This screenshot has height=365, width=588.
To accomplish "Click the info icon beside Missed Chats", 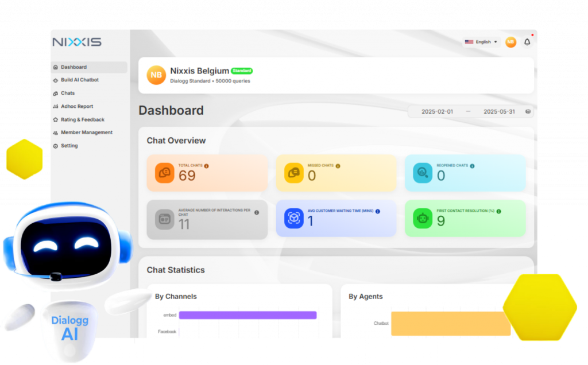I will tap(338, 166).
